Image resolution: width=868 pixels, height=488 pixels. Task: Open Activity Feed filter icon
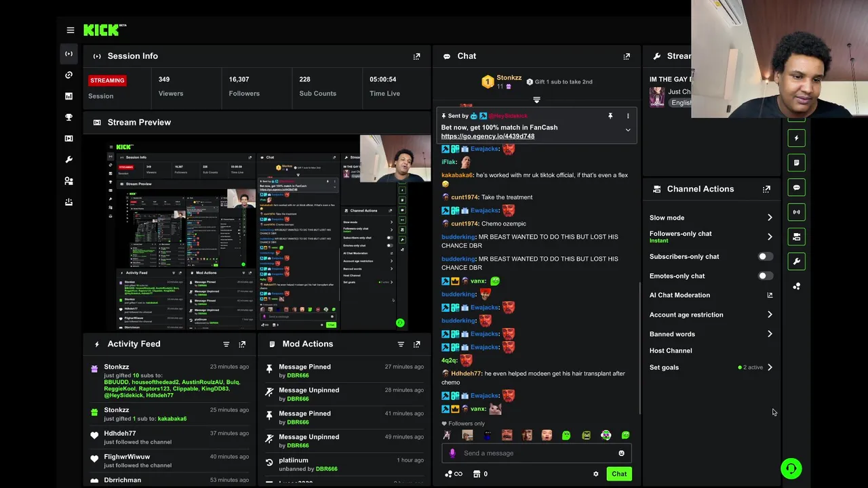[226, 344]
